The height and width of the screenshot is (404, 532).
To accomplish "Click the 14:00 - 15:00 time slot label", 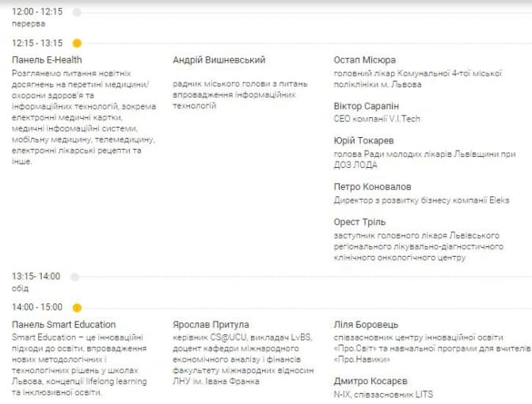I will pos(37,307).
